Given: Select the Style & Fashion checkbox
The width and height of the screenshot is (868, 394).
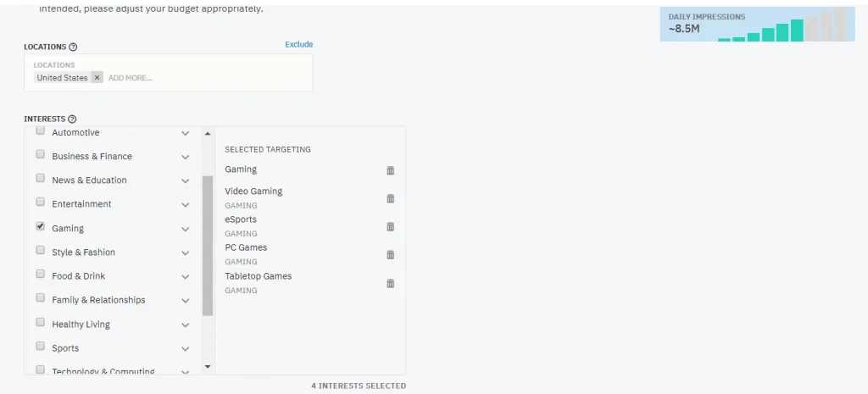Looking at the screenshot, I should click(41, 250).
